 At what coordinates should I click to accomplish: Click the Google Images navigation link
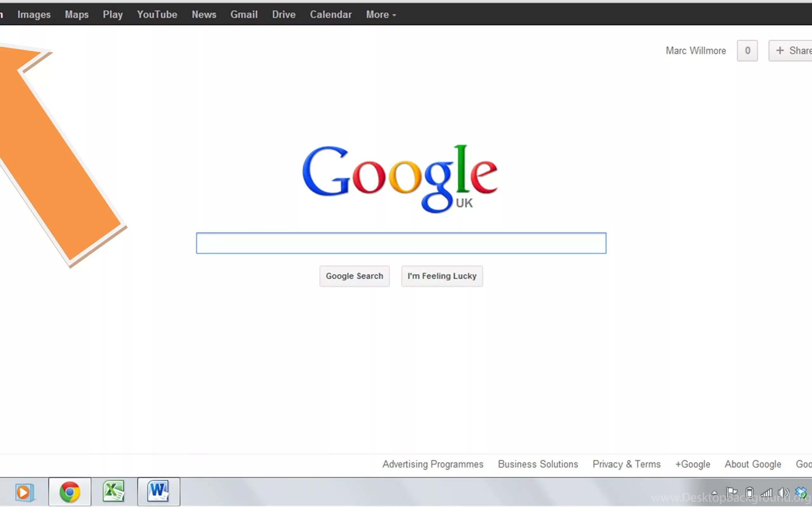pyautogui.click(x=33, y=14)
